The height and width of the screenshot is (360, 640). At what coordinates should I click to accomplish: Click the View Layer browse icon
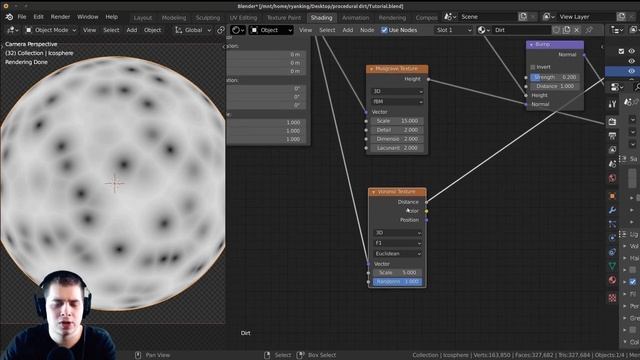pyautogui.click(x=548, y=17)
